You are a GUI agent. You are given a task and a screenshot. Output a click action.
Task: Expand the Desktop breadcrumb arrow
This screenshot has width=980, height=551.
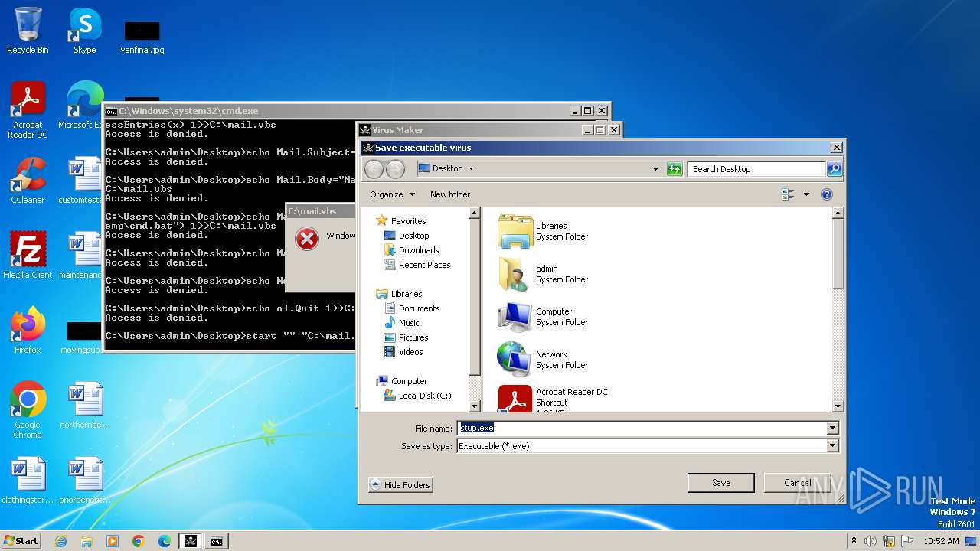(x=471, y=168)
